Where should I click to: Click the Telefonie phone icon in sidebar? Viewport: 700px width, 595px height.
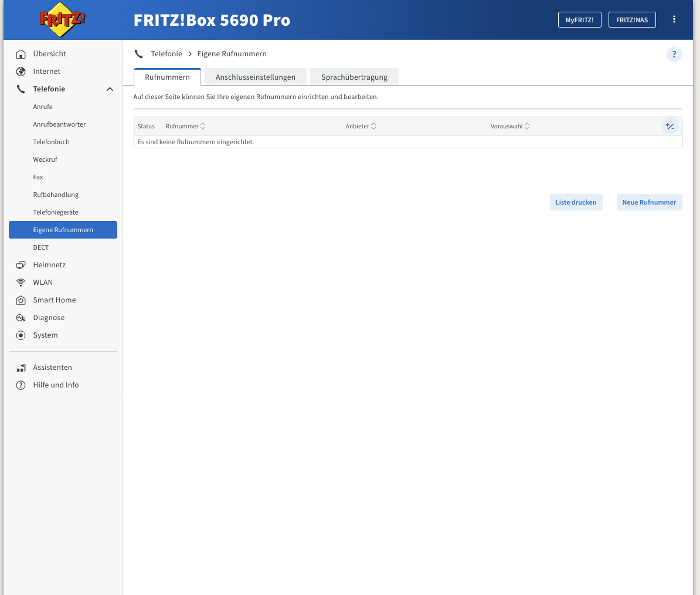[21, 89]
